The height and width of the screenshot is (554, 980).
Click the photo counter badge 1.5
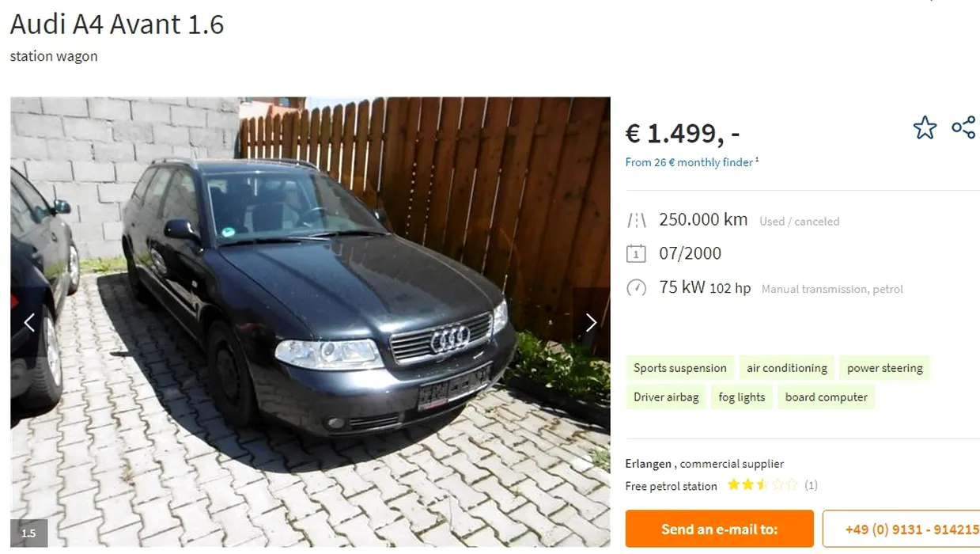click(28, 533)
